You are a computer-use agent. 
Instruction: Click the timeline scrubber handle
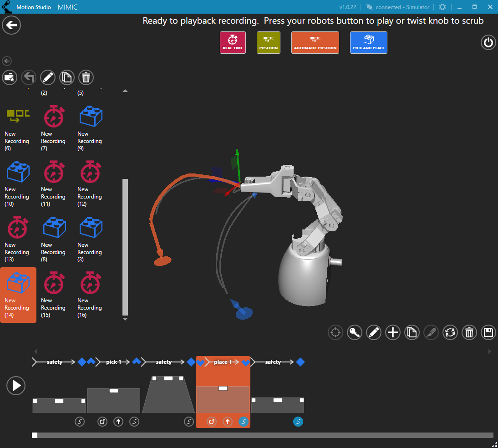click(x=35, y=435)
